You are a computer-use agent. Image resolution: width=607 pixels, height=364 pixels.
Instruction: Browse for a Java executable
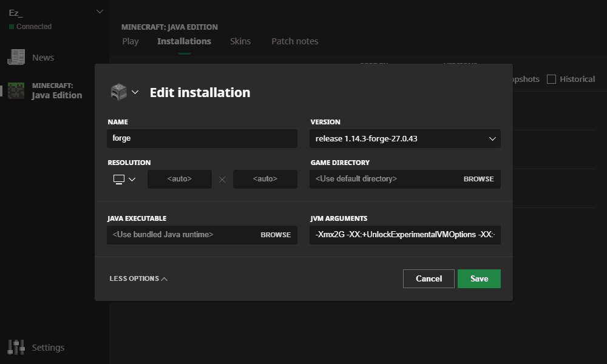(276, 235)
